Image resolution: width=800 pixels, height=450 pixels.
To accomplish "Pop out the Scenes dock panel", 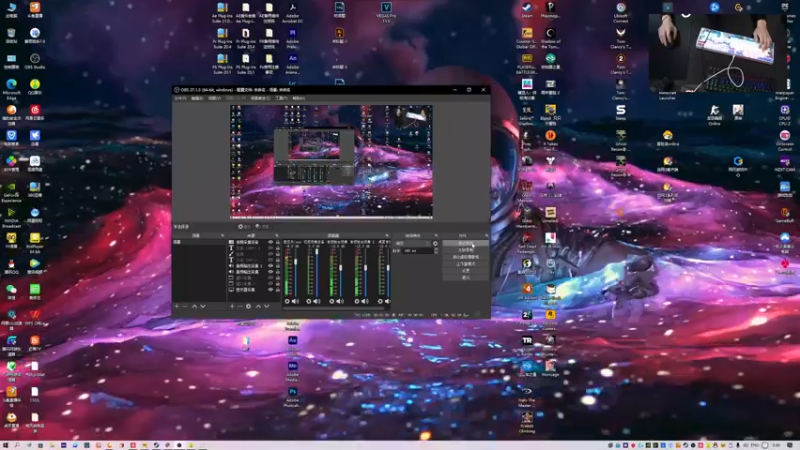I will point(222,235).
